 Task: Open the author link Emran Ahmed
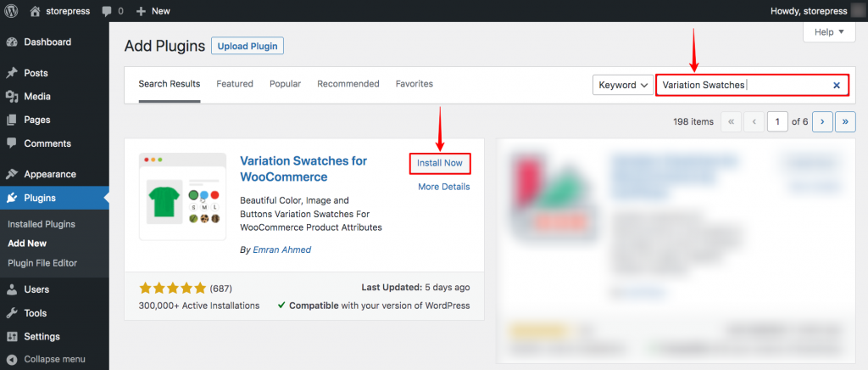(281, 249)
